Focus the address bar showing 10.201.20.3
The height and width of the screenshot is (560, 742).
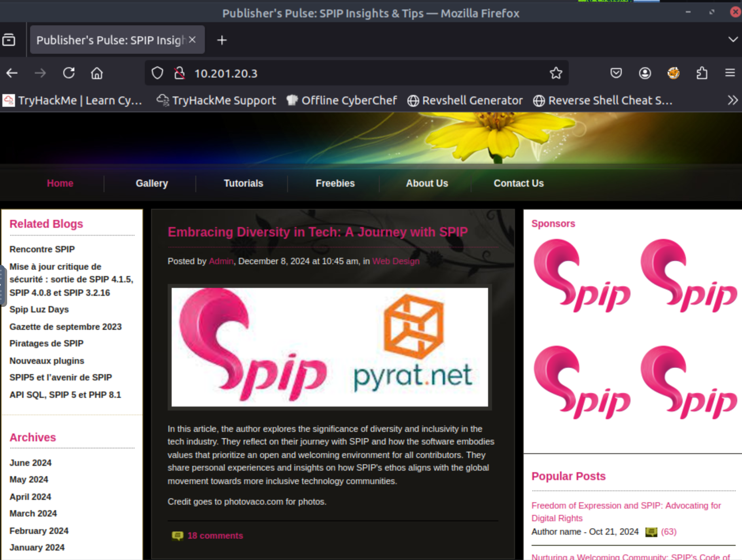(356, 73)
